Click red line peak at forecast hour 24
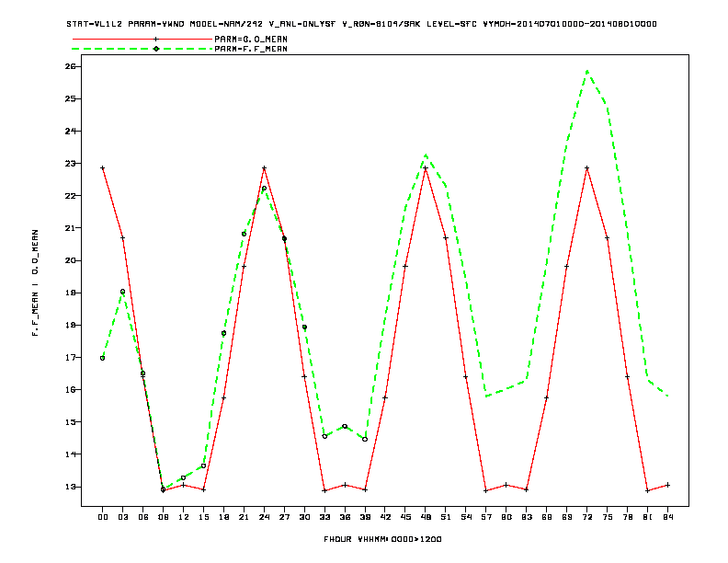 [x=264, y=168]
